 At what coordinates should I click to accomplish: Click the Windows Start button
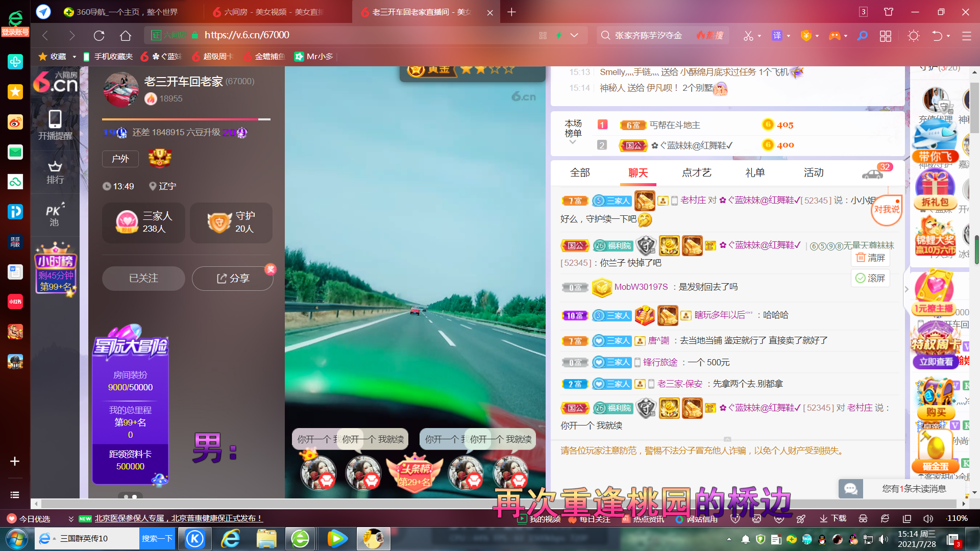[x=17, y=539]
